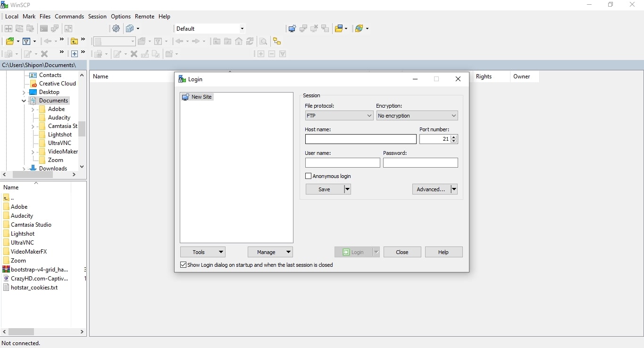
Task: Click the directory tree toggle icon
Action: coord(277,41)
